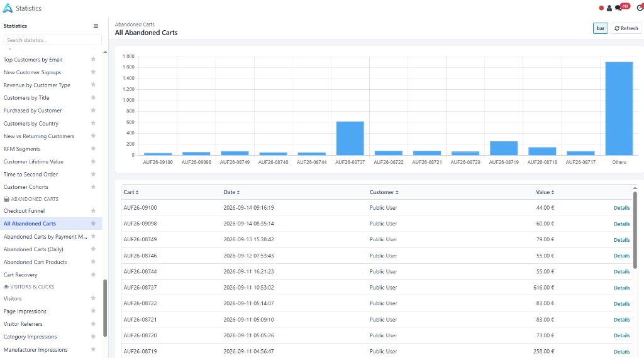The width and height of the screenshot is (644, 358).
Task: Click the Search statistics input field
Action: pyautogui.click(x=53, y=40)
